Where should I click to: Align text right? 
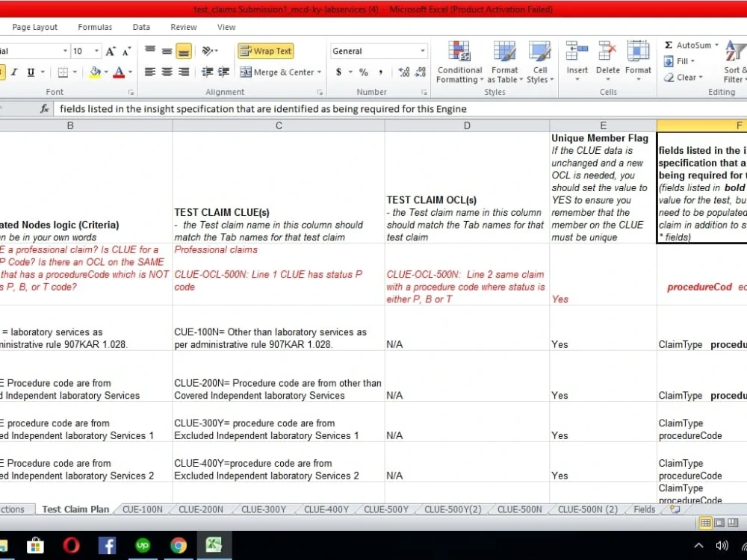(x=184, y=72)
